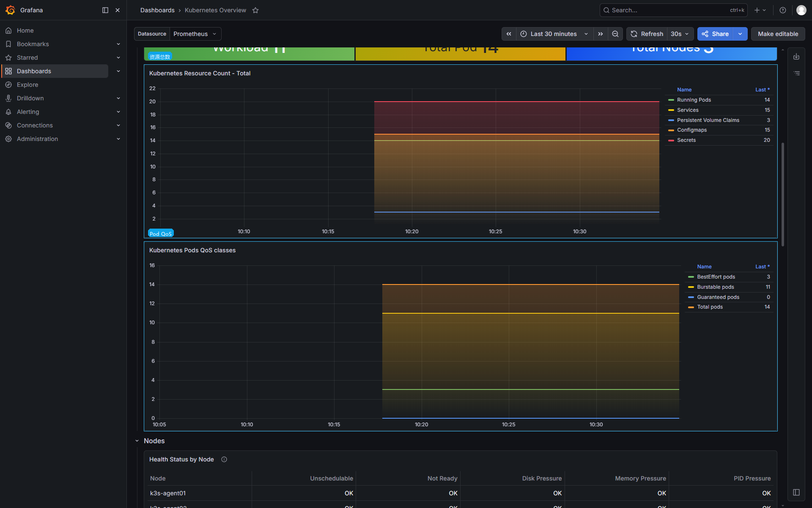The height and width of the screenshot is (508, 812).
Task: Open Explore in the sidebar
Action: point(27,85)
